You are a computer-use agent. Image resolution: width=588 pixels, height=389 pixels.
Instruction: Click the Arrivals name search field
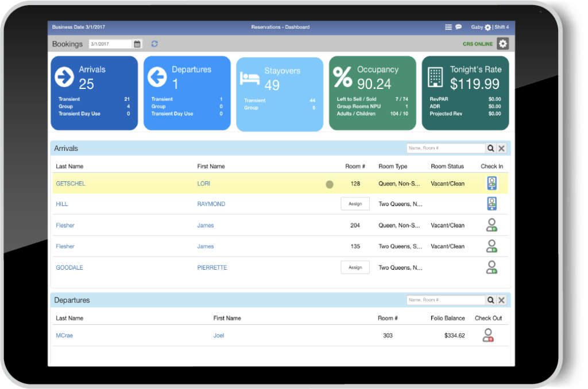pyautogui.click(x=446, y=148)
